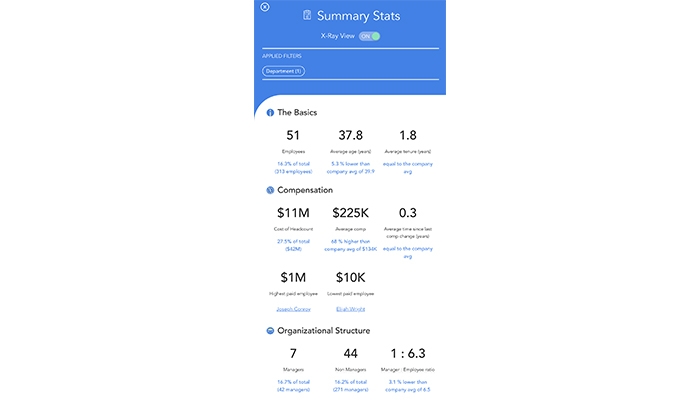Open the lowest paid employee's name link
700x400 pixels.
(350, 309)
